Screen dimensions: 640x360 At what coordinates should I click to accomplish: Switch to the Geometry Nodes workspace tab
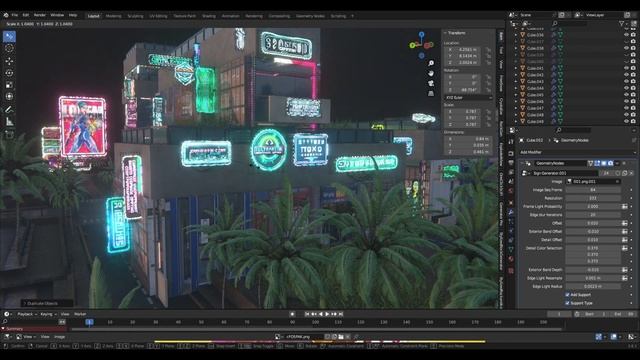[x=310, y=16]
